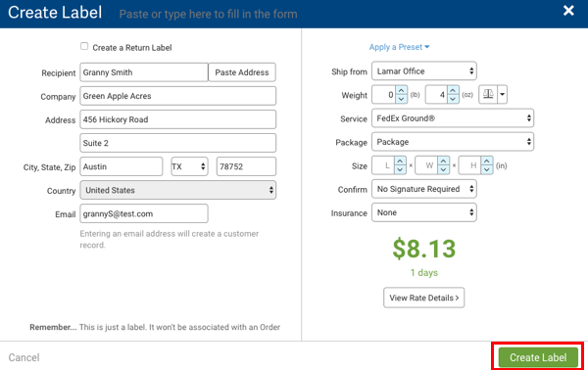Decrease the package height value
This screenshot has height=370, width=588.
click(487, 169)
